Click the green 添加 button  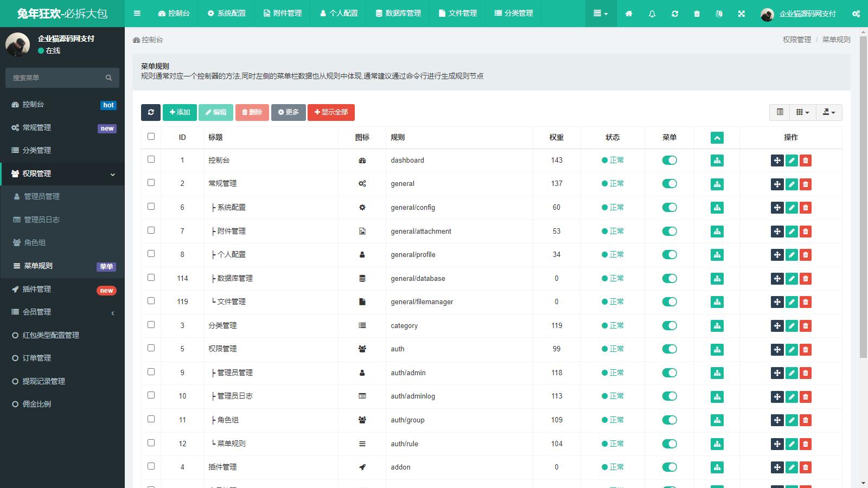(180, 112)
